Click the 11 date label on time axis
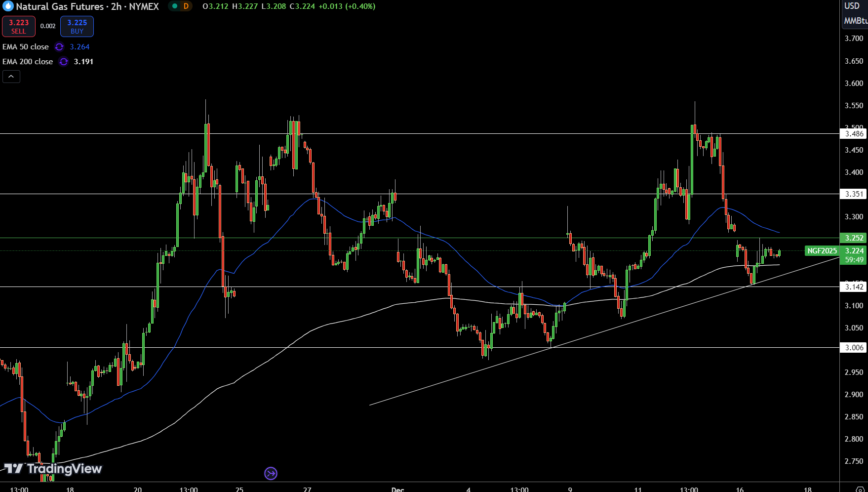The image size is (868, 492). click(638, 490)
